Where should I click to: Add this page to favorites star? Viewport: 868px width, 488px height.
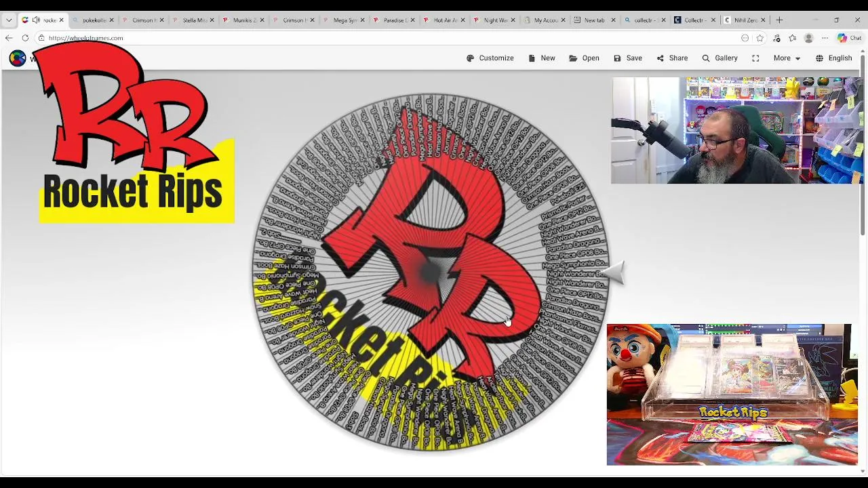[760, 38]
